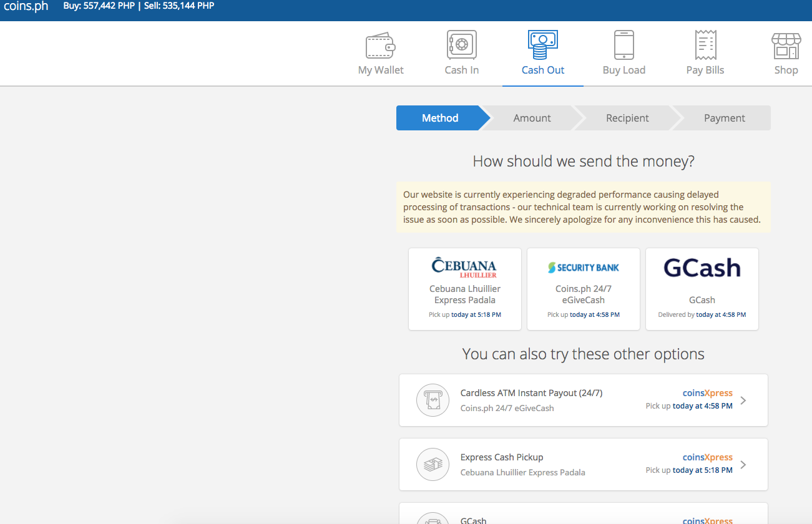Click the Pay Bills receipt icon
The height and width of the screenshot is (524, 812).
[x=705, y=45]
